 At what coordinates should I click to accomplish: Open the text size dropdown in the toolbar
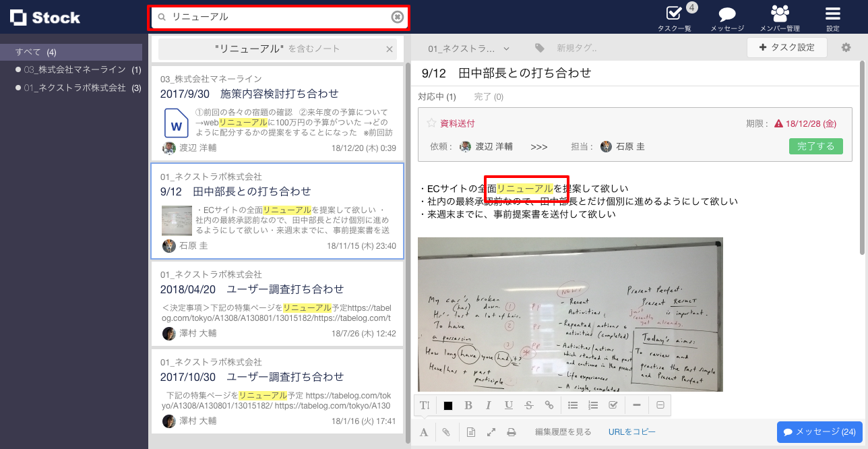424,405
